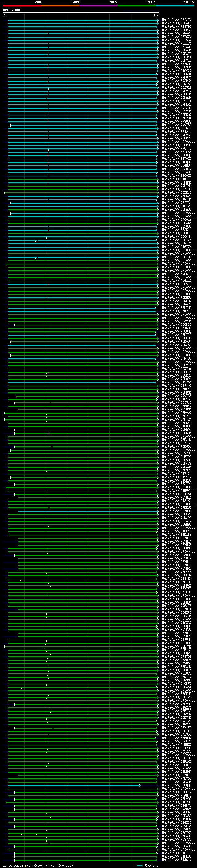Select the UniRef100_A9NWY0 label
This screenshot has height=868, width=197.
click(x=177, y=78)
